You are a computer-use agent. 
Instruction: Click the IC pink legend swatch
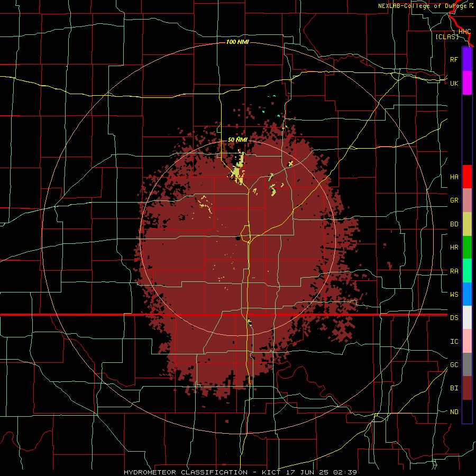click(467, 341)
